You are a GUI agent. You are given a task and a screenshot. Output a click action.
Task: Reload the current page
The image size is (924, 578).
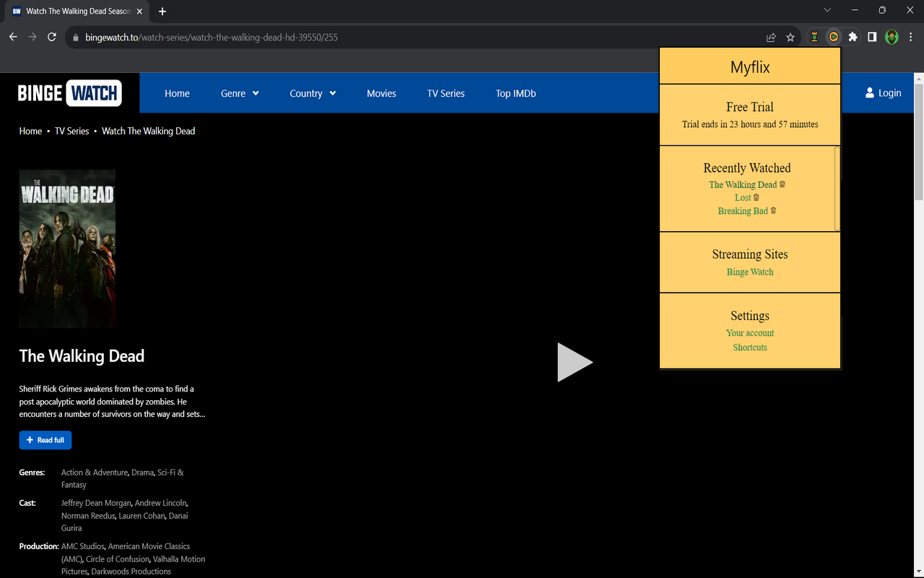click(x=52, y=37)
